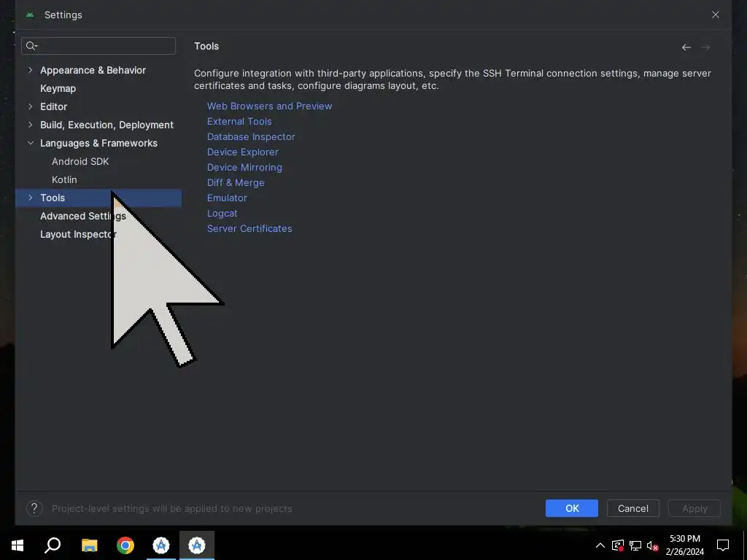Open help with question mark icon
The image size is (747, 560).
pos(34,508)
